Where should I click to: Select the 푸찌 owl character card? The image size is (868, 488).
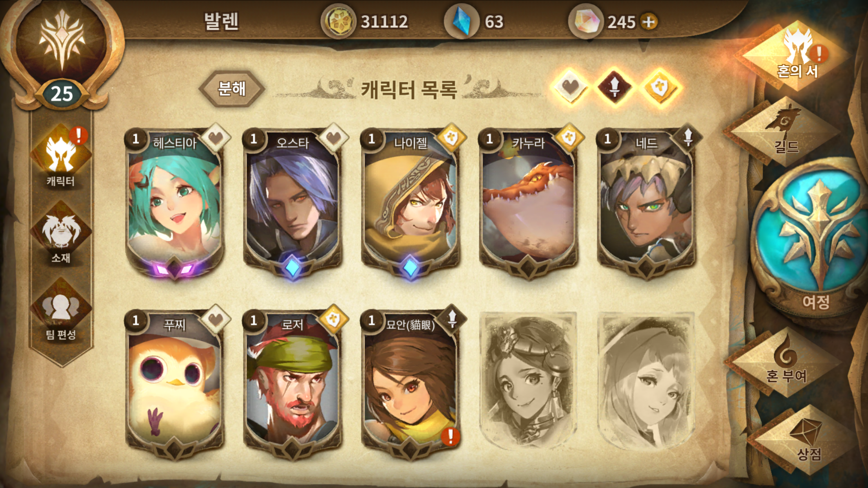click(x=175, y=383)
